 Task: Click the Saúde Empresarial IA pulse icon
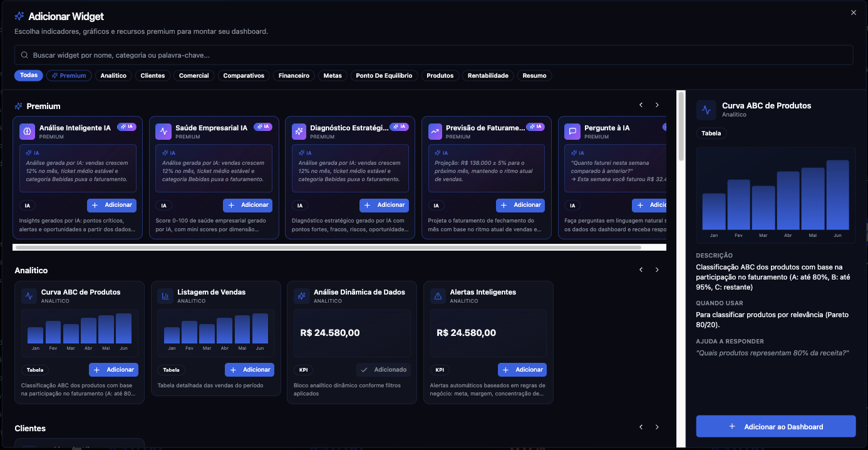163,132
